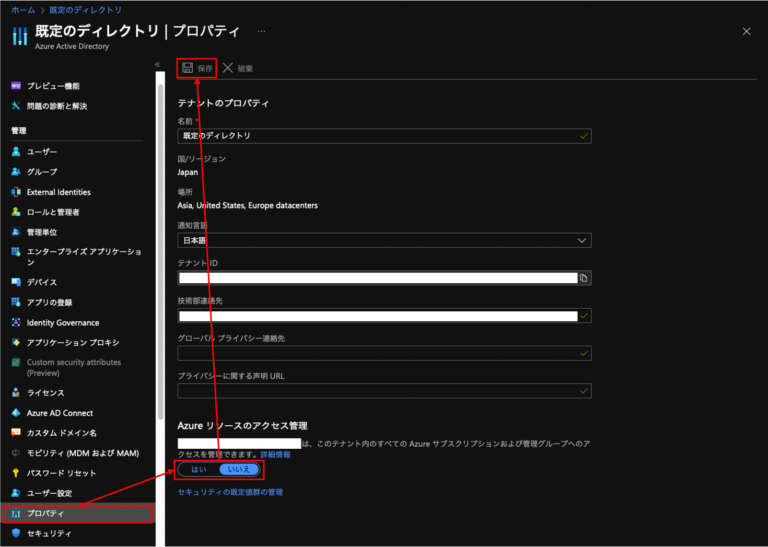The image size is (768, 547).
Task: Click the App registrations (アプリの登録) icon
Action: coord(16,302)
